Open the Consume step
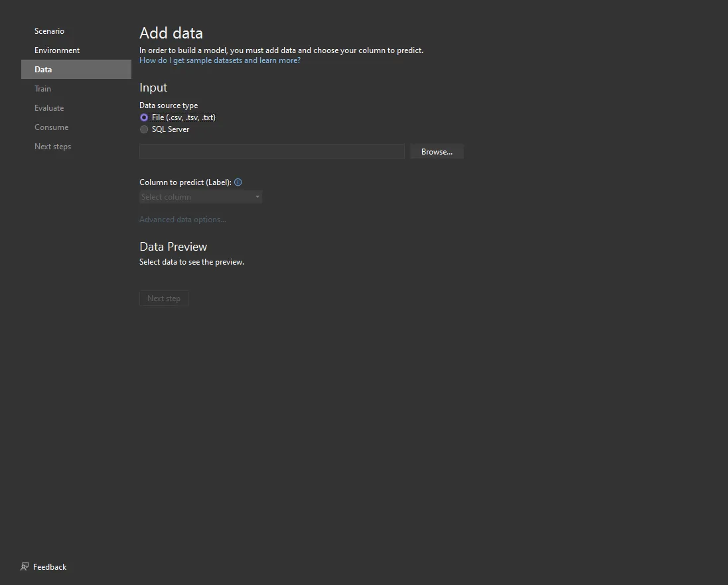The image size is (728, 585). 51,127
